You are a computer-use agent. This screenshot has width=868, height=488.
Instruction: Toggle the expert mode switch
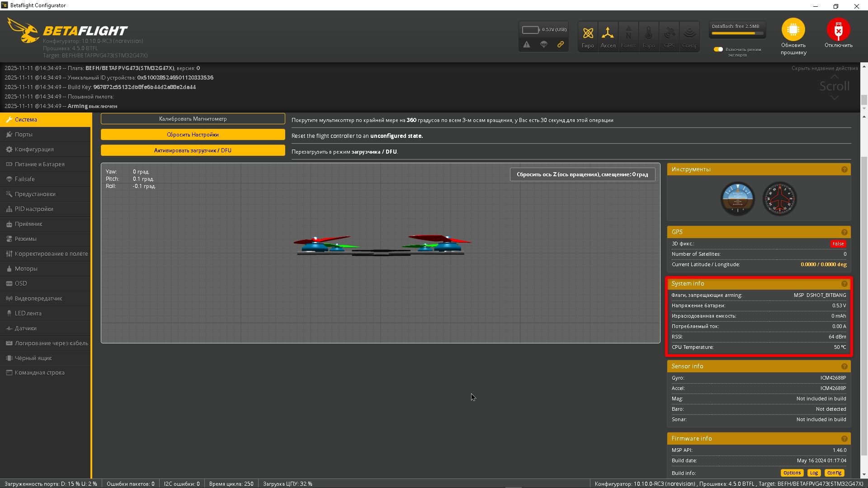pos(718,49)
